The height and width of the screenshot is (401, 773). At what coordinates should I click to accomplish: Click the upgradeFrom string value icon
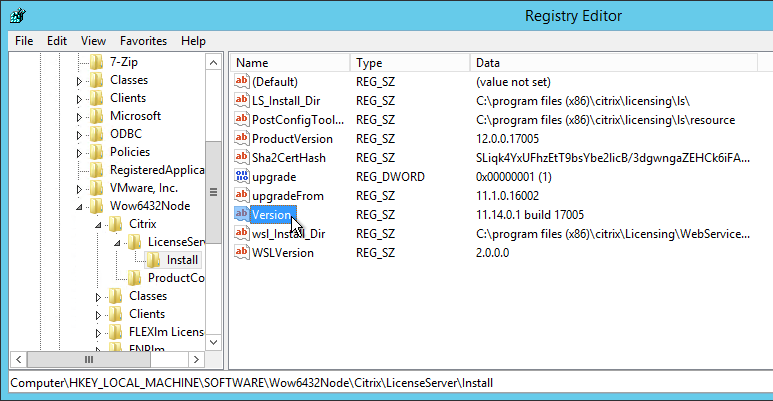pos(242,195)
